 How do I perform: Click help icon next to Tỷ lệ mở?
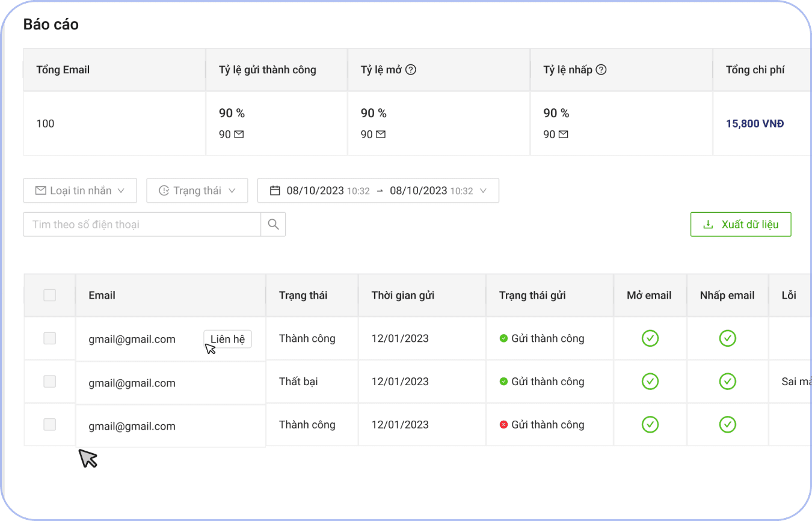(411, 70)
